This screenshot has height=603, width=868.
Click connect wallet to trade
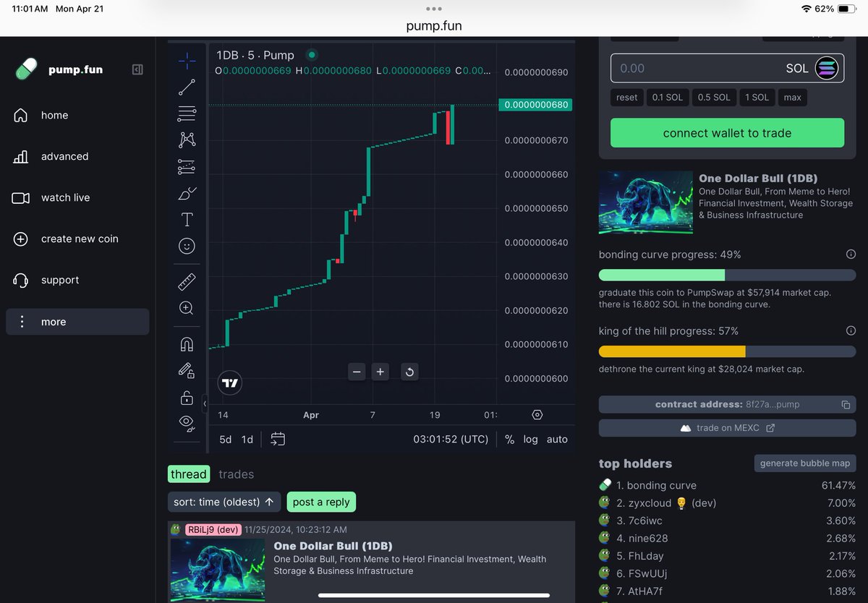pyautogui.click(x=727, y=133)
